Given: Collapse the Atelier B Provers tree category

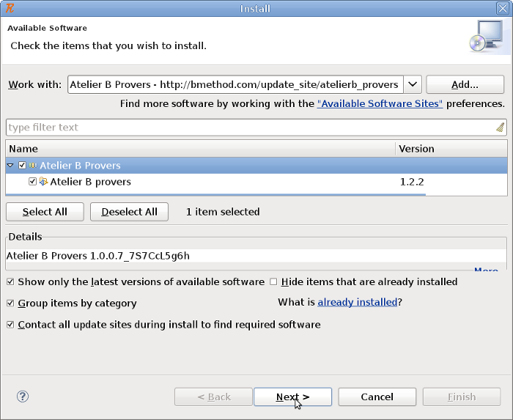Looking at the screenshot, I should 10,165.
